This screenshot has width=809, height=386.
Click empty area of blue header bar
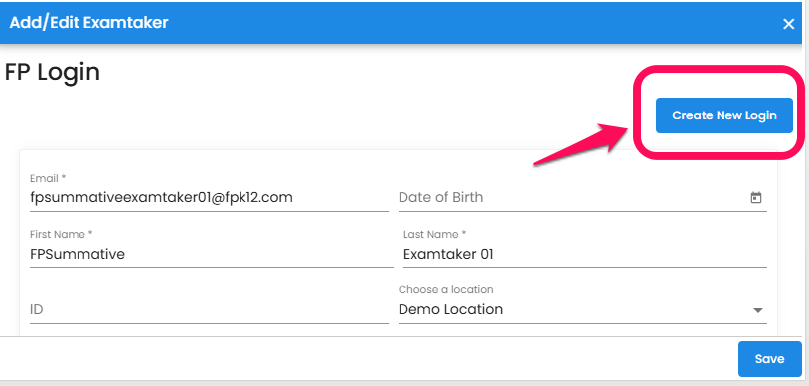point(464,23)
